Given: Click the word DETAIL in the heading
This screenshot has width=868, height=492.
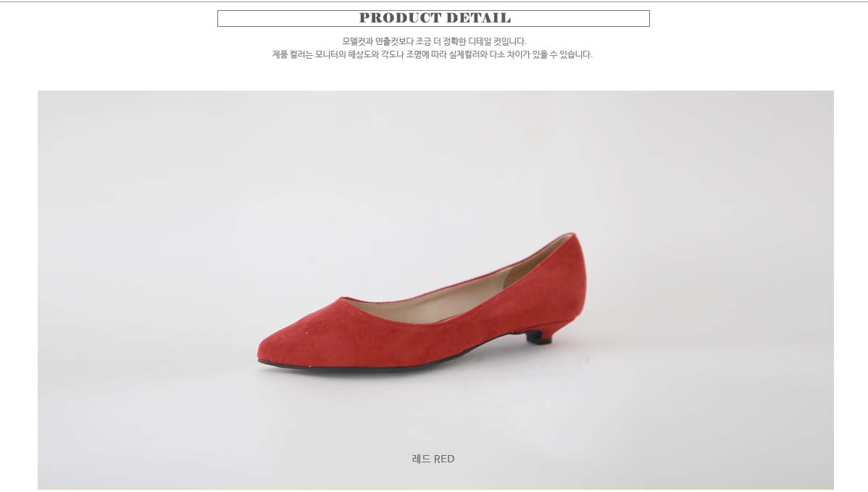Looking at the screenshot, I should point(478,18).
